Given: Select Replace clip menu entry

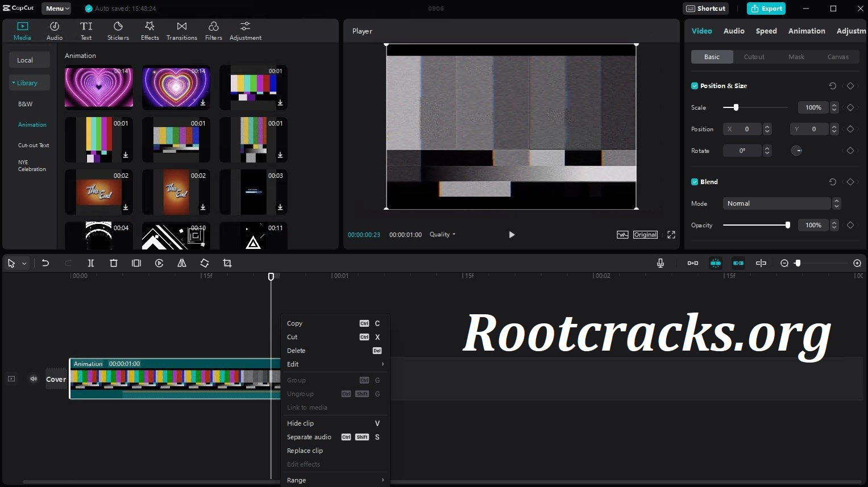Looking at the screenshot, I should pyautogui.click(x=335, y=451).
